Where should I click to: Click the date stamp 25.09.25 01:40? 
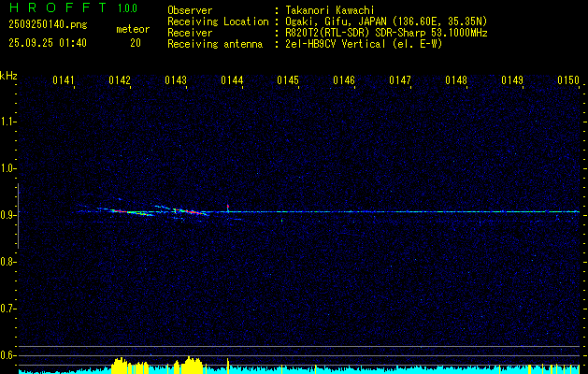(48, 43)
